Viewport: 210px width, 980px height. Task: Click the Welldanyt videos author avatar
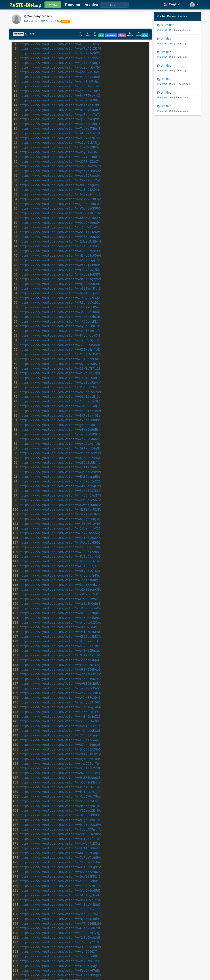point(16,19)
